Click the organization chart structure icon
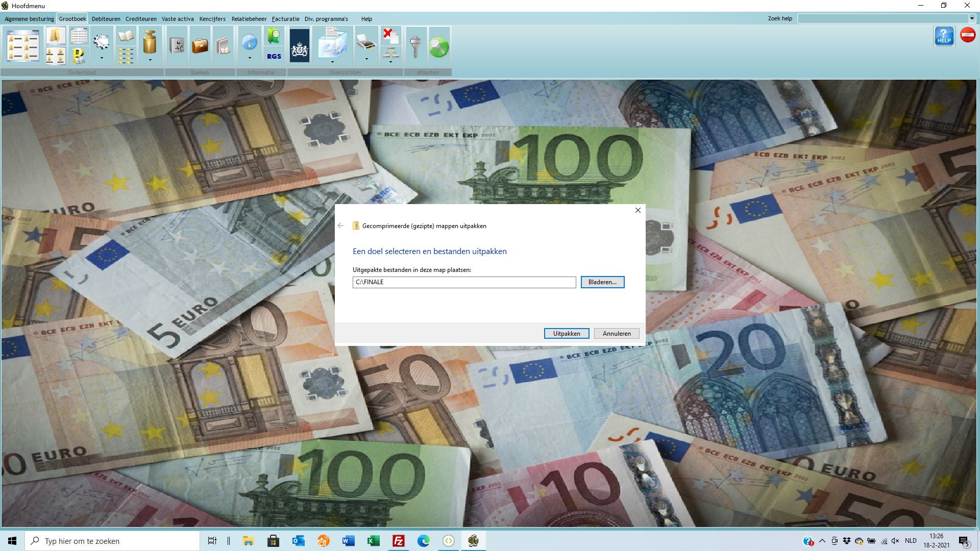This screenshot has height=551, width=980. (390, 52)
